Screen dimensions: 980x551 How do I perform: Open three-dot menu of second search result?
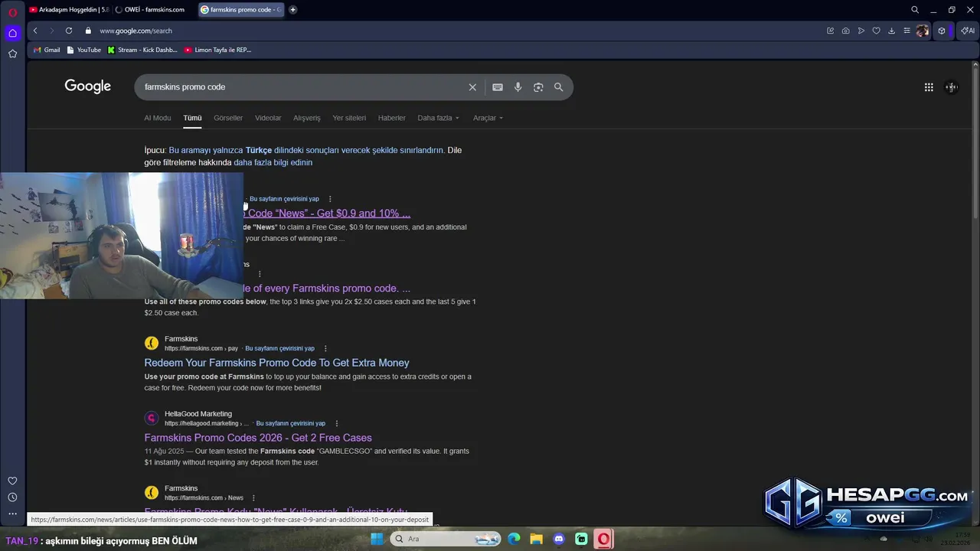[260, 274]
